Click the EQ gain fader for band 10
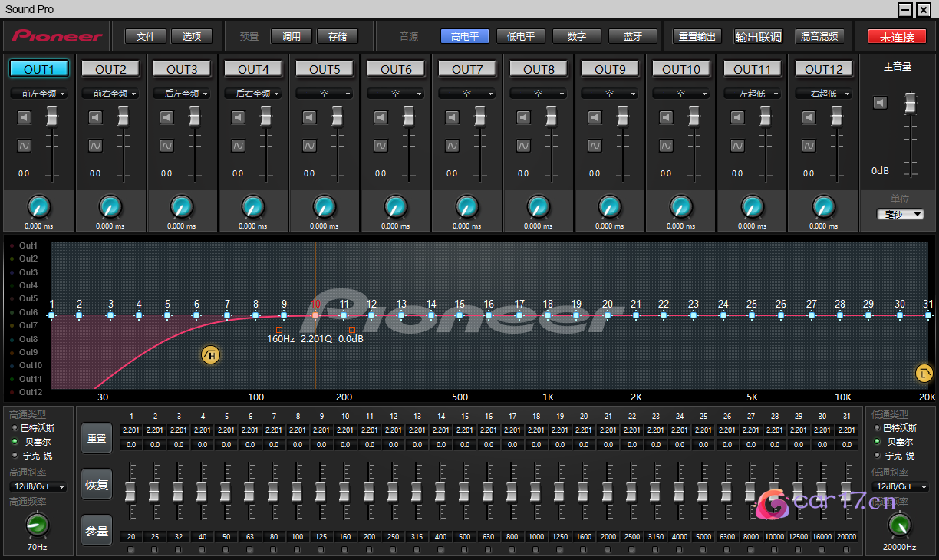Image resolution: width=939 pixels, height=560 pixels. (x=344, y=490)
